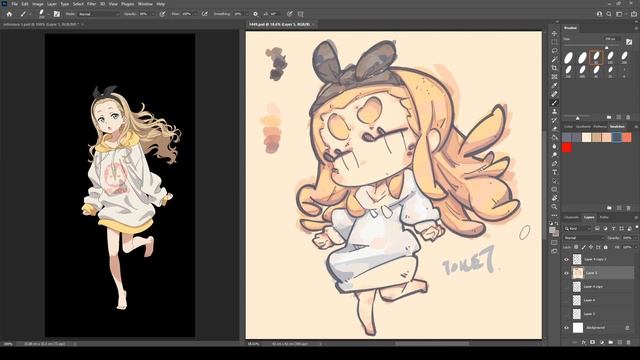Screen dimensions: 640x360
Task: Add a layer style with fx icon
Action: click(x=584, y=342)
